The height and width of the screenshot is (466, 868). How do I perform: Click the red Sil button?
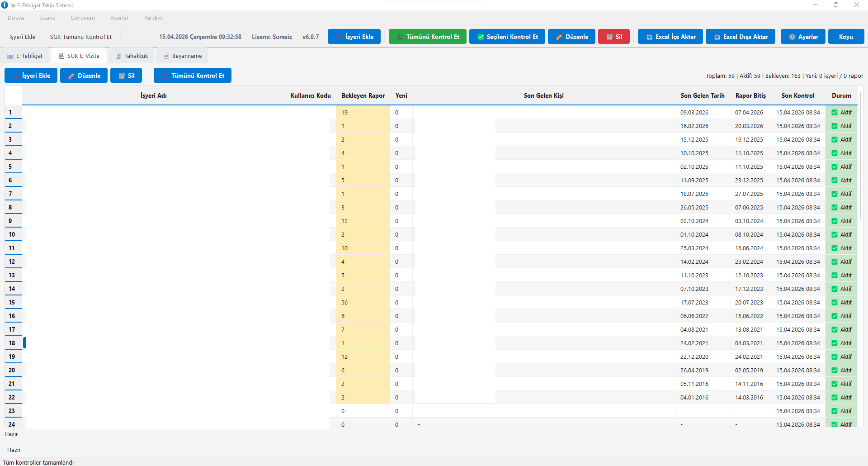click(x=613, y=37)
